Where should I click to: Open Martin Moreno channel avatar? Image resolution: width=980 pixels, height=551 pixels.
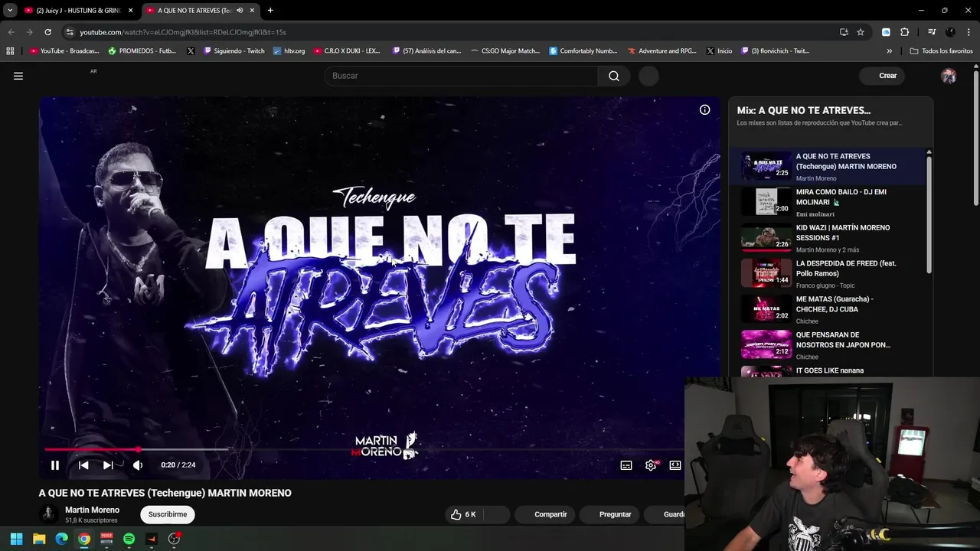coord(48,514)
